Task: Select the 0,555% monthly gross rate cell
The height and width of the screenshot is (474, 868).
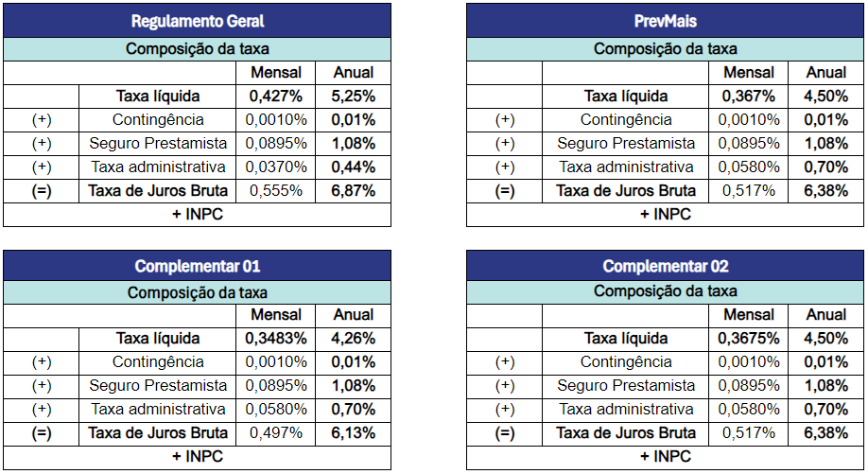Action: tap(275, 190)
